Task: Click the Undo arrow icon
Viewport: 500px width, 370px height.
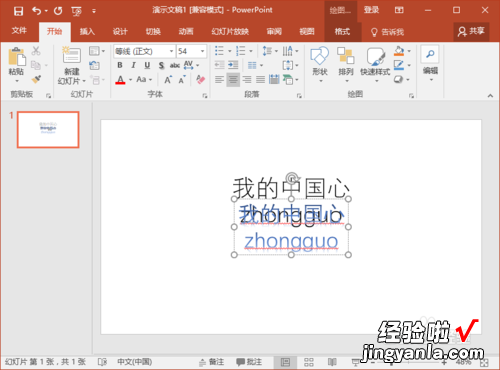Action: (x=37, y=11)
